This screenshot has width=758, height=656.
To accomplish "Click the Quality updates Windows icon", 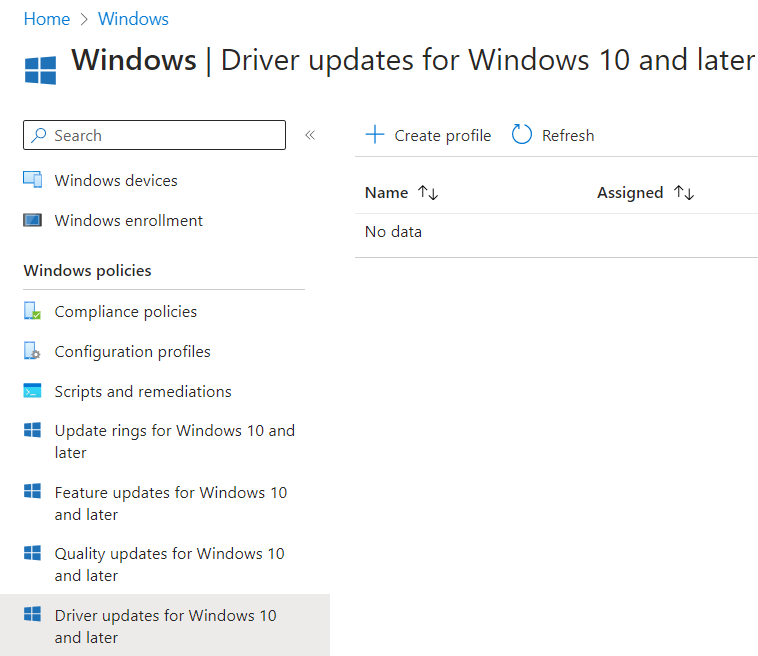I will 32,553.
